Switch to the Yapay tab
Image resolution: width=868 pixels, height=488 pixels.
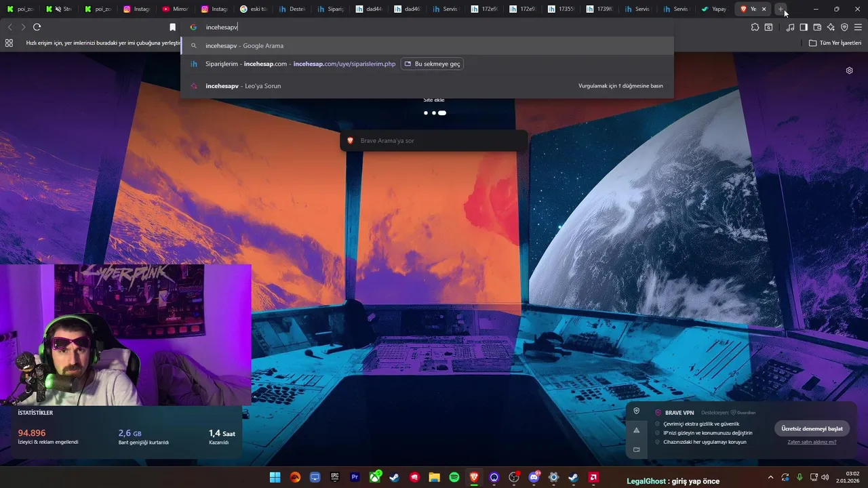tap(713, 9)
